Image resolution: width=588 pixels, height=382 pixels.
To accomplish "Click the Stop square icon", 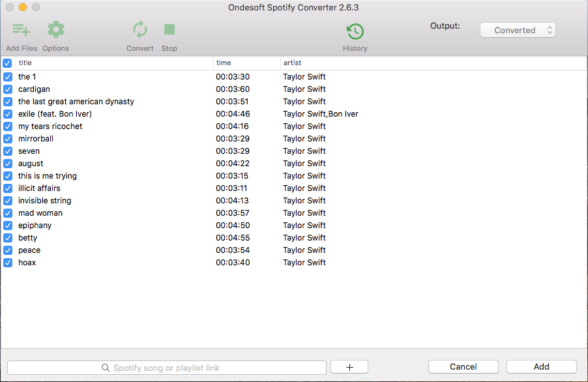I will pyautogui.click(x=169, y=29).
